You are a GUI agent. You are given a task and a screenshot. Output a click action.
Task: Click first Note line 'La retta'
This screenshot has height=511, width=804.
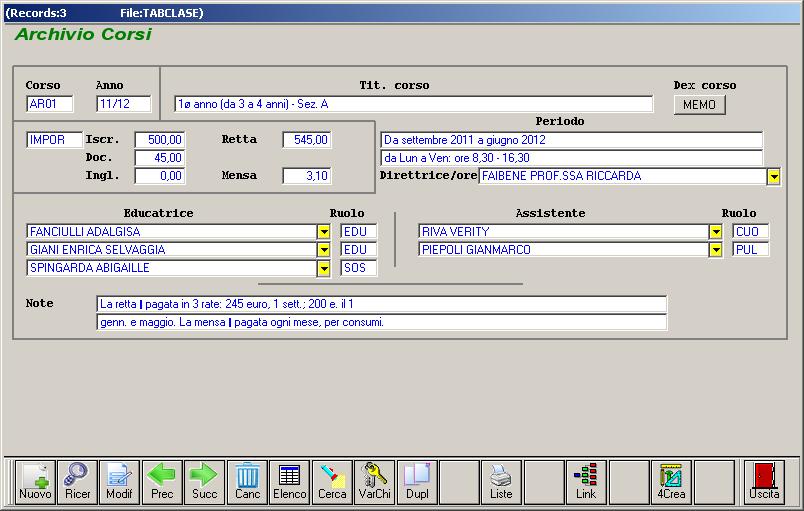click(x=381, y=304)
